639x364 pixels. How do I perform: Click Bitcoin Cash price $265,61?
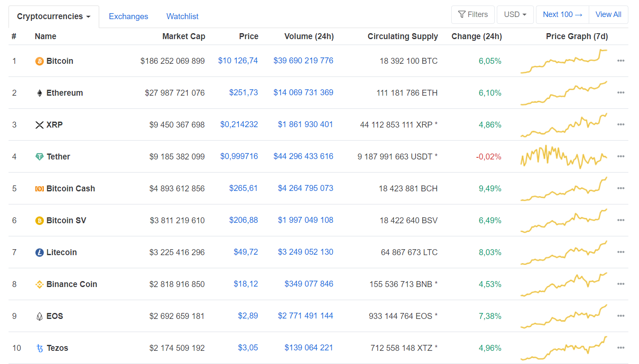pyautogui.click(x=244, y=188)
